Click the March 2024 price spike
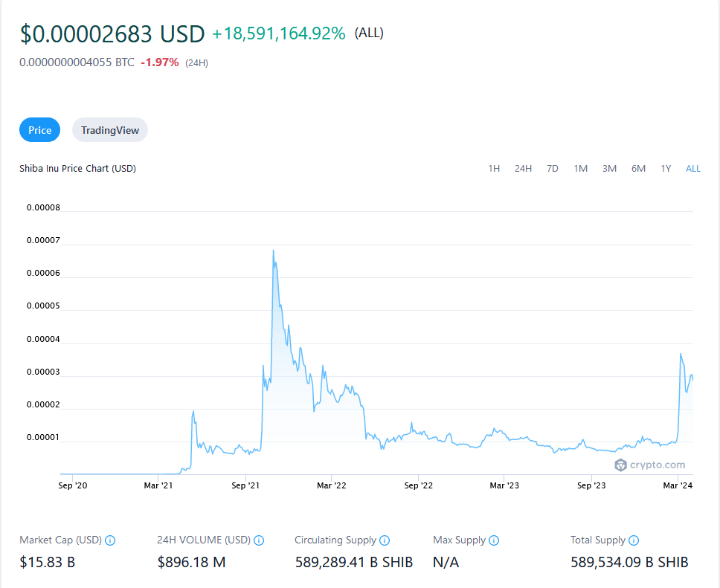 pos(681,355)
